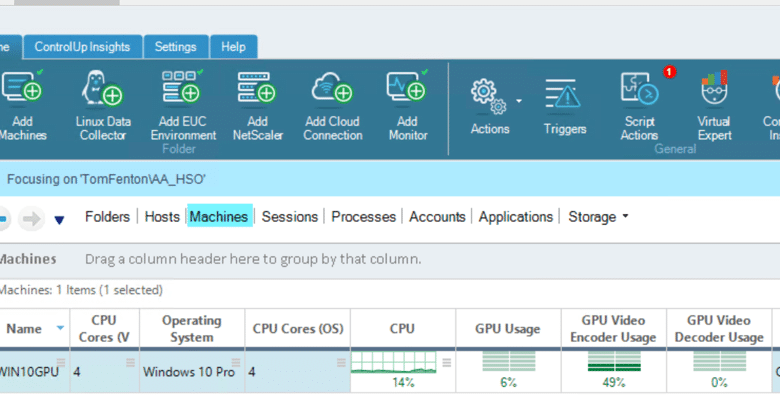
Task: Switch to the Sessions view
Action: pyautogui.click(x=290, y=217)
